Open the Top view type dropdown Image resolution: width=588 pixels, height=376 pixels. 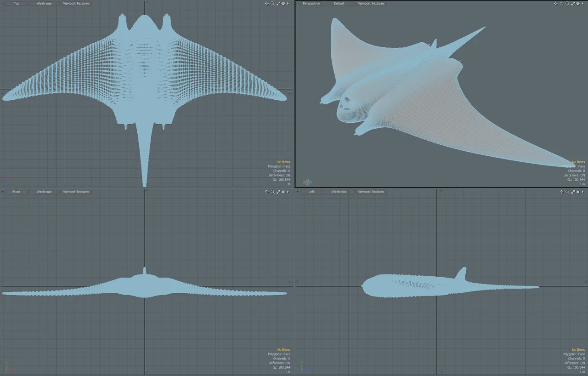[17, 3]
